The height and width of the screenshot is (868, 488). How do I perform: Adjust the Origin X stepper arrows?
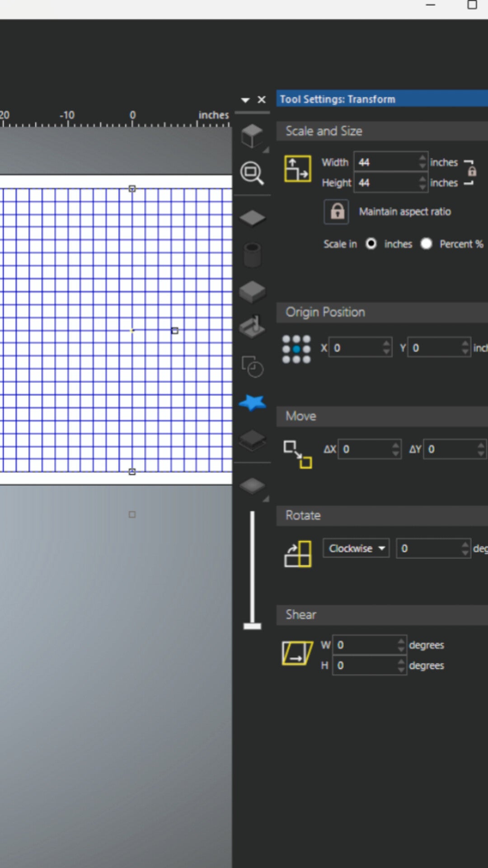point(386,348)
